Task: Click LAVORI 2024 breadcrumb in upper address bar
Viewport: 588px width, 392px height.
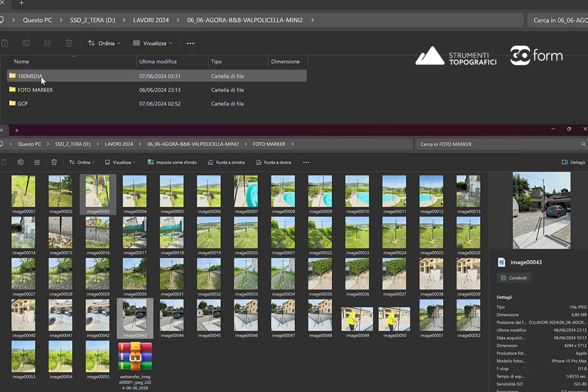Action: (x=151, y=20)
